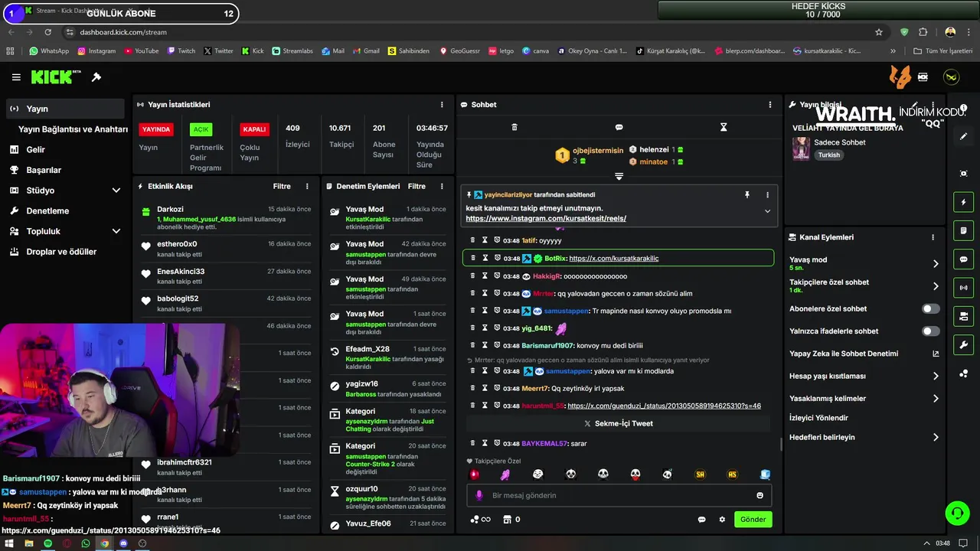The height and width of the screenshot is (551, 980).
Task: Open Yapay Zeka ile Sohbet Denetimi external link icon
Action: (x=936, y=354)
